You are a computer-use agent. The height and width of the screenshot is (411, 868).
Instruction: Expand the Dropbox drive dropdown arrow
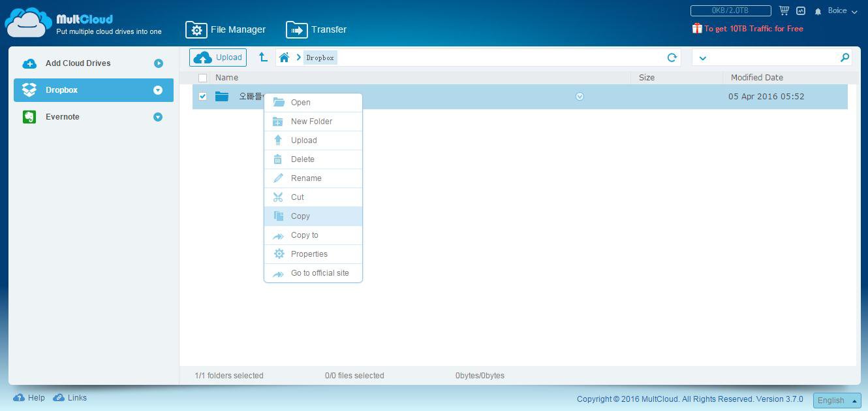[x=158, y=90]
